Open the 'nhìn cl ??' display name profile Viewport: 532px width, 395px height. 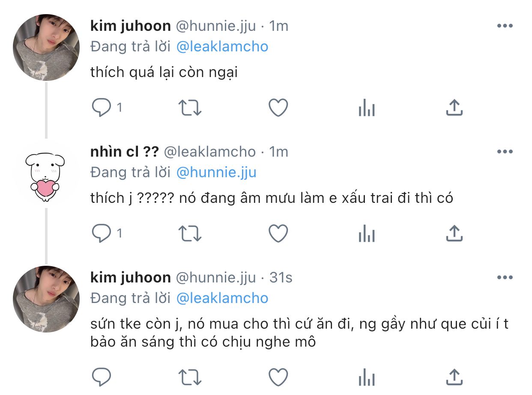[x=124, y=152]
